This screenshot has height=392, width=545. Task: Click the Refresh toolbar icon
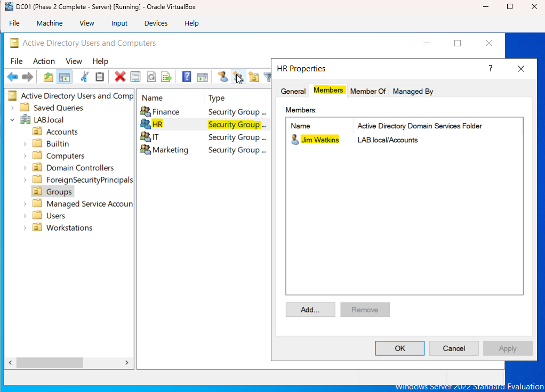pyautogui.click(x=151, y=77)
